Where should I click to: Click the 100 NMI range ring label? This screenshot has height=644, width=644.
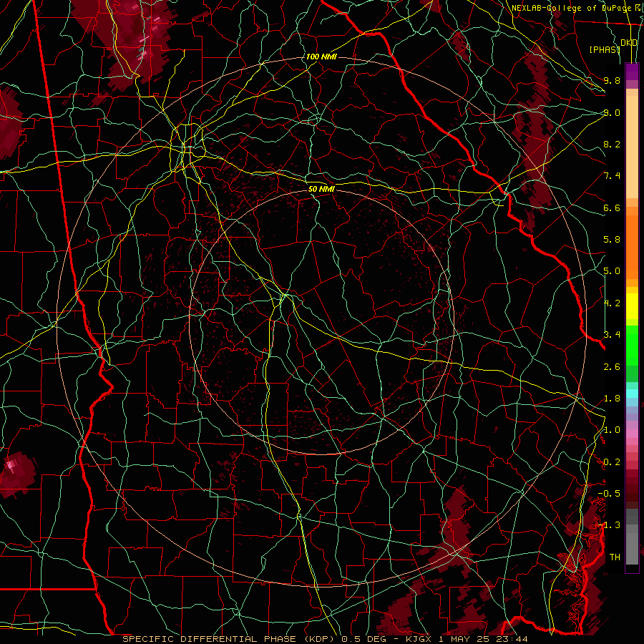click(x=321, y=57)
